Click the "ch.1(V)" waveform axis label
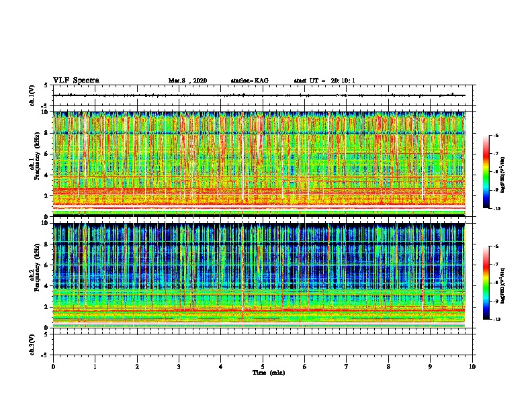532x411 pixels. pos(32,95)
